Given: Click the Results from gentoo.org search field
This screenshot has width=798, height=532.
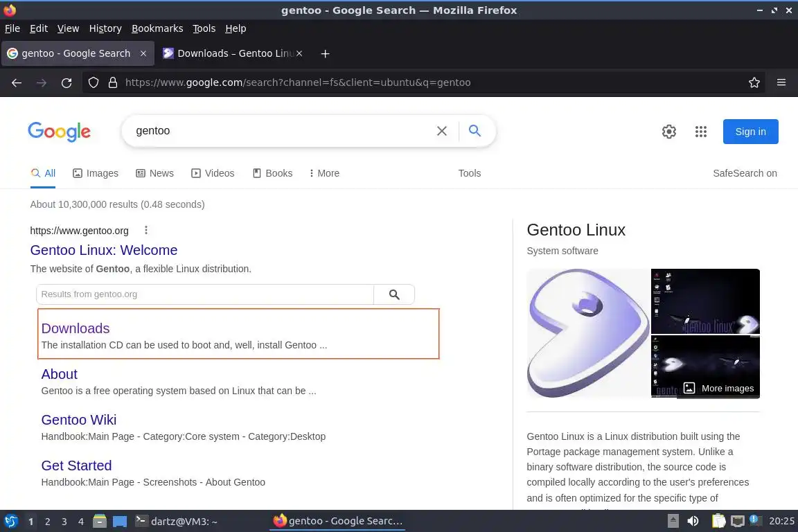Looking at the screenshot, I should point(205,294).
